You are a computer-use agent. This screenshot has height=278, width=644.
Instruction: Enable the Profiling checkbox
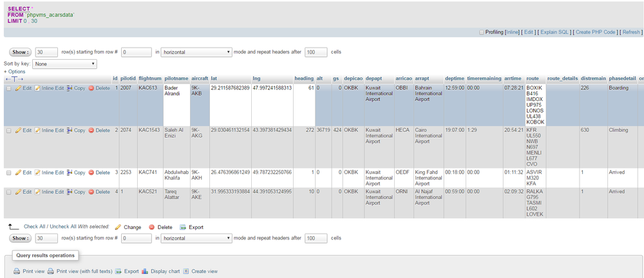click(481, 32)
